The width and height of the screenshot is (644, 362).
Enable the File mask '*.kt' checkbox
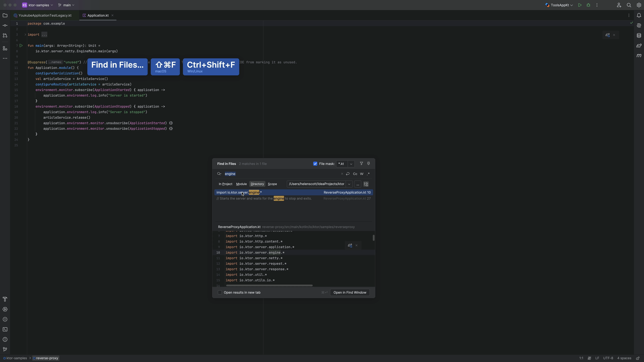coord(315,164)
